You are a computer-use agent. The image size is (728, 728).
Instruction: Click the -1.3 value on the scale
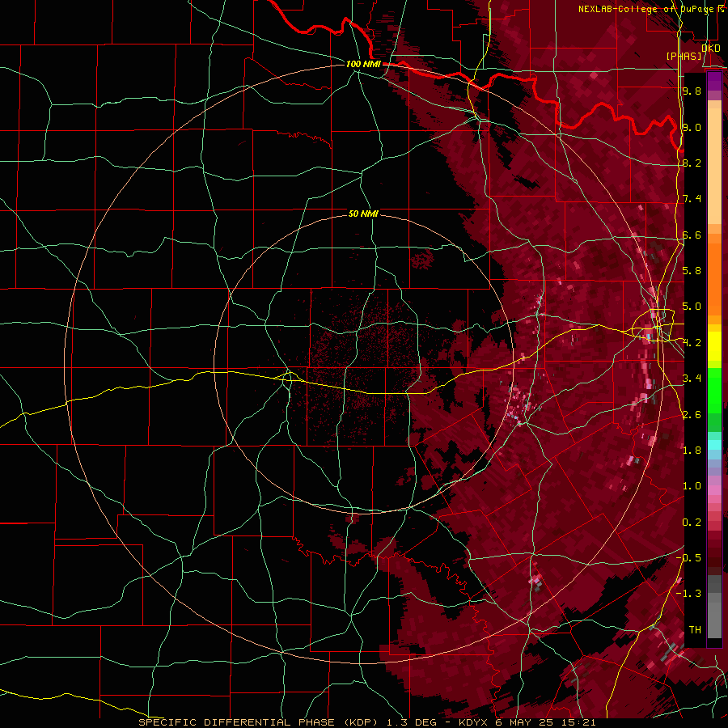click(689, 594)
